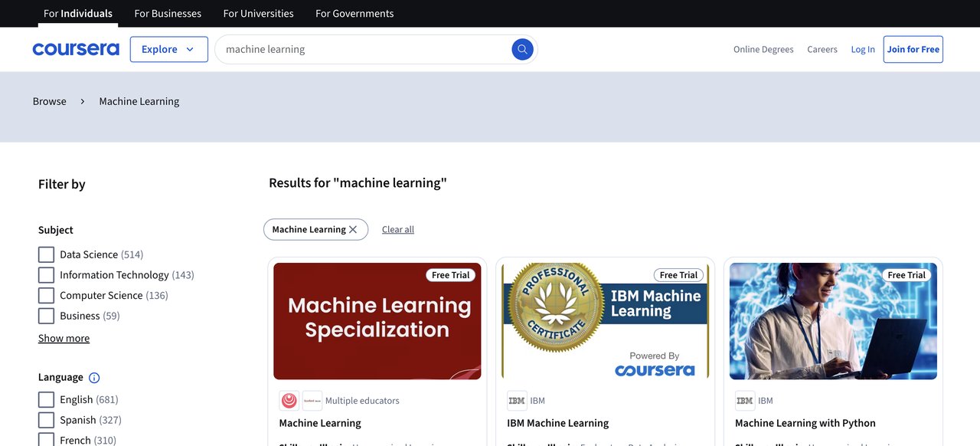Click the Multiple educators label
This screenshot has width=980, height=446.
coord(362,401)
